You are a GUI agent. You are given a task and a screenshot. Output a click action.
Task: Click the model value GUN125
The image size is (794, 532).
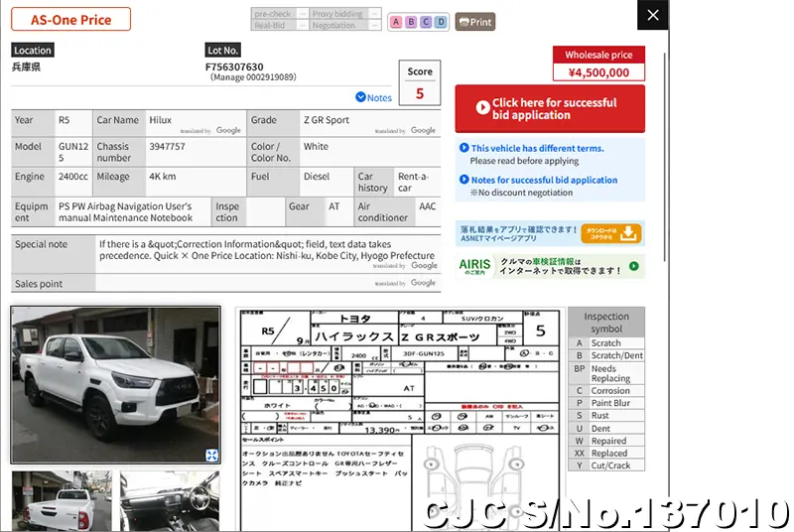73,152
